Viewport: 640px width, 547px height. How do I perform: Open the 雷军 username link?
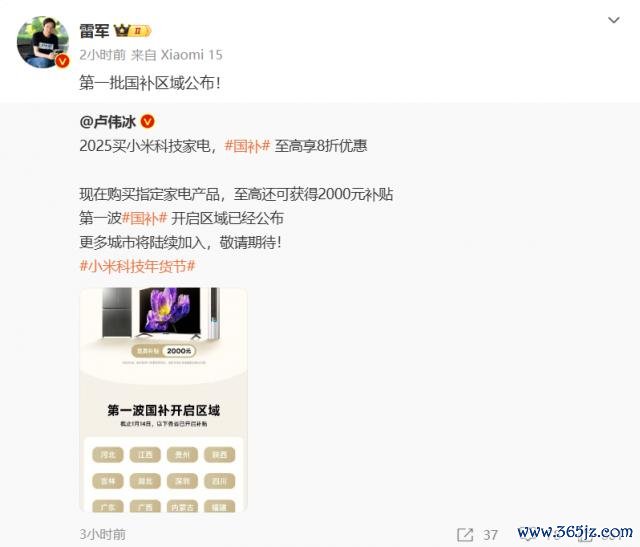[94, 31]
